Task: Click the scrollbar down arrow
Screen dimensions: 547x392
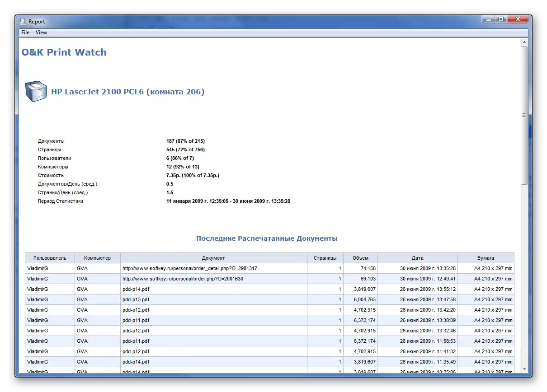Action: click(524, 369)
